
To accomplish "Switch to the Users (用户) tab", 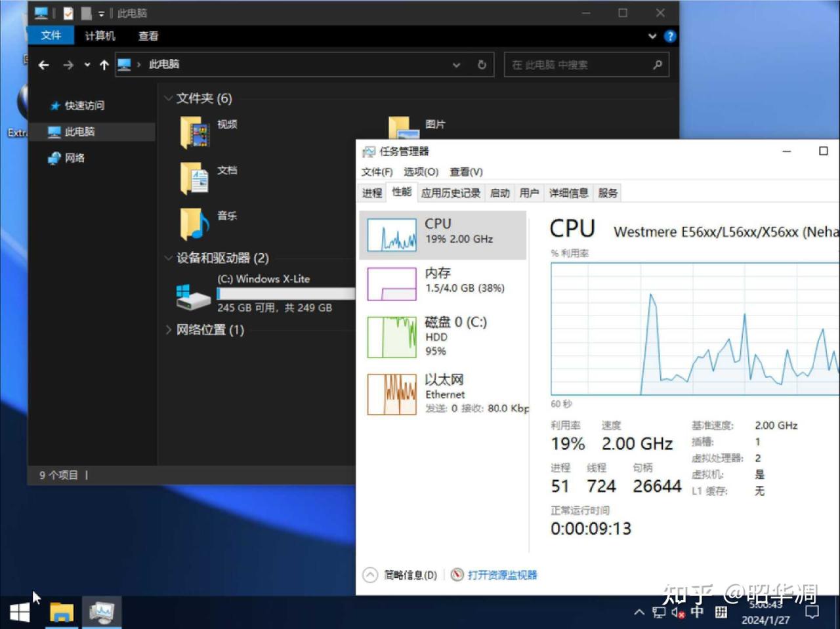I will [x=529, y=193].
